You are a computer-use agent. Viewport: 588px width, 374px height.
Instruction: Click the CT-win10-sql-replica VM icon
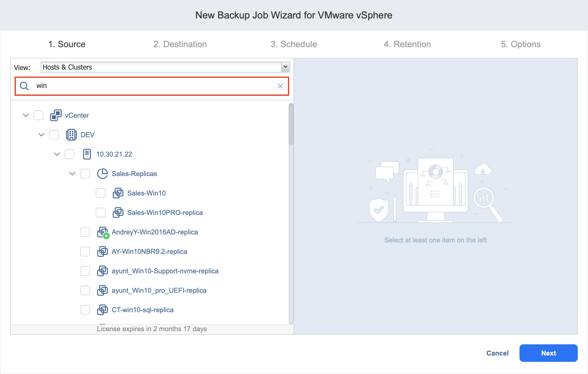(x=103, y=310)
